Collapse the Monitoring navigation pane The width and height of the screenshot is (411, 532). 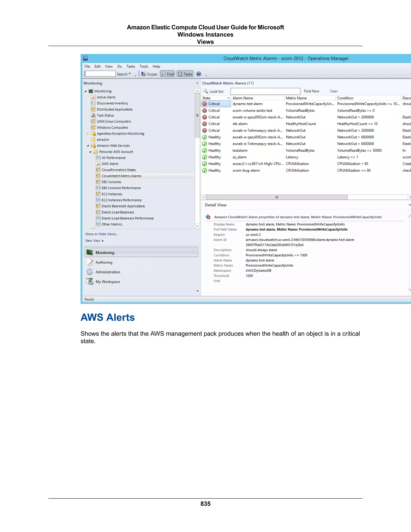(x=197, y=83)
